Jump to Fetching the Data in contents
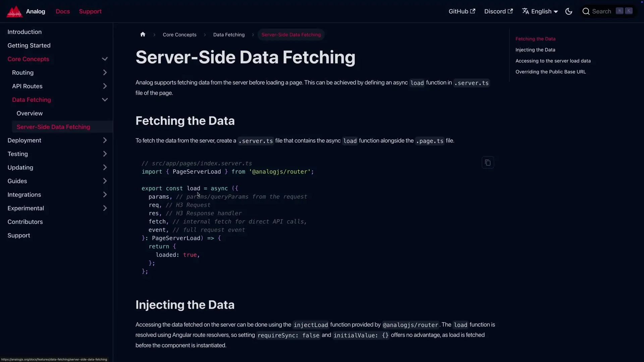This screenshot has height=362, width=644. click(x=535, y=39)
